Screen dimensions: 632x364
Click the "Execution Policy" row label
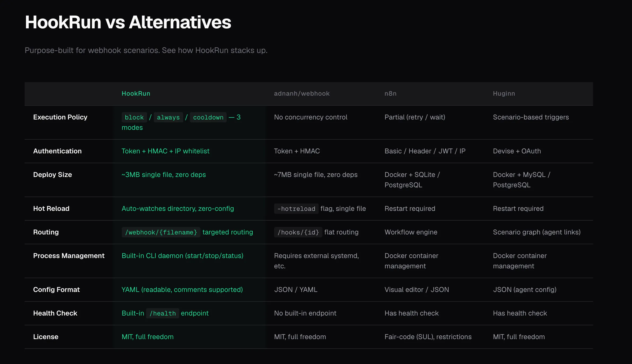click(x=60, y=117)
